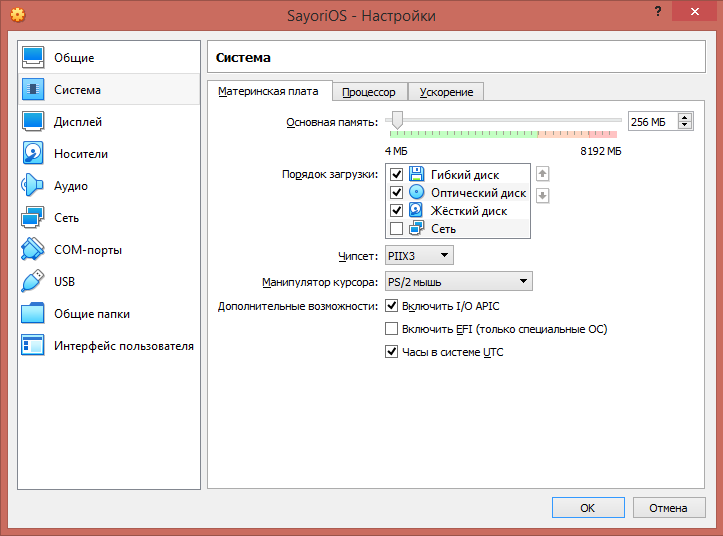Click the OK button
The height and width of the screenshot is (536, 723).
point(588,508)
